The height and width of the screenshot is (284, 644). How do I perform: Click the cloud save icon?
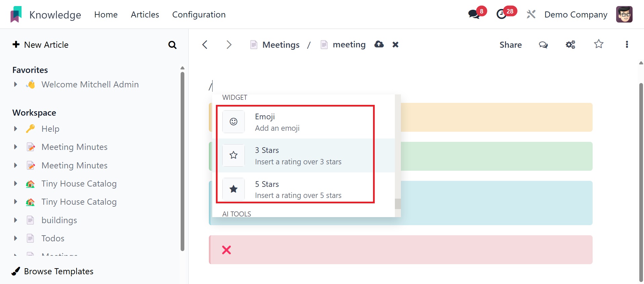coord(379,44)
